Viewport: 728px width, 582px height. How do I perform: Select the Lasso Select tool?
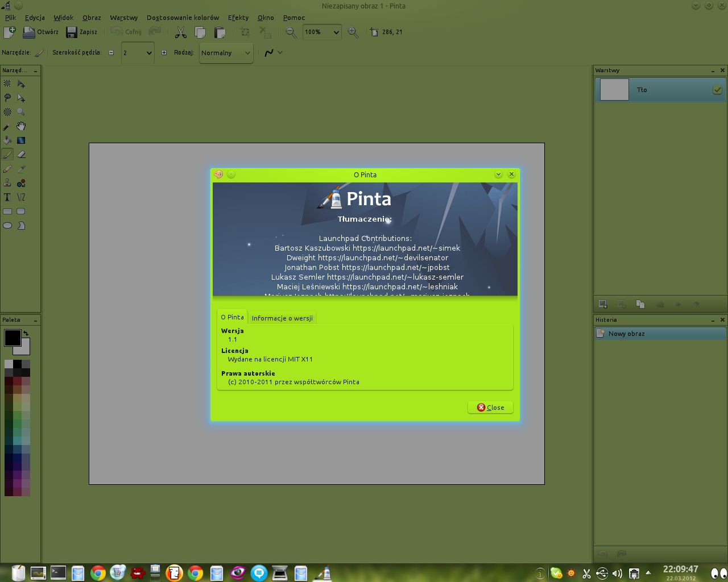coord(7,98)
